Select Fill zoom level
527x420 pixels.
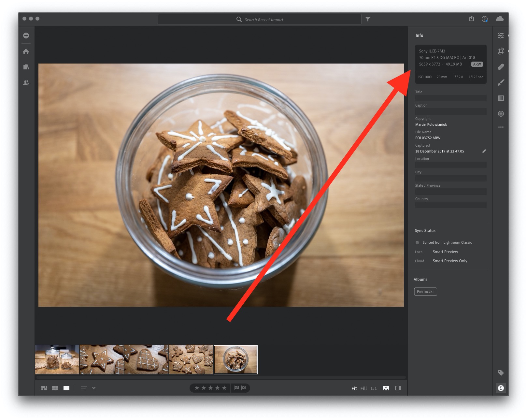(363, 388)
